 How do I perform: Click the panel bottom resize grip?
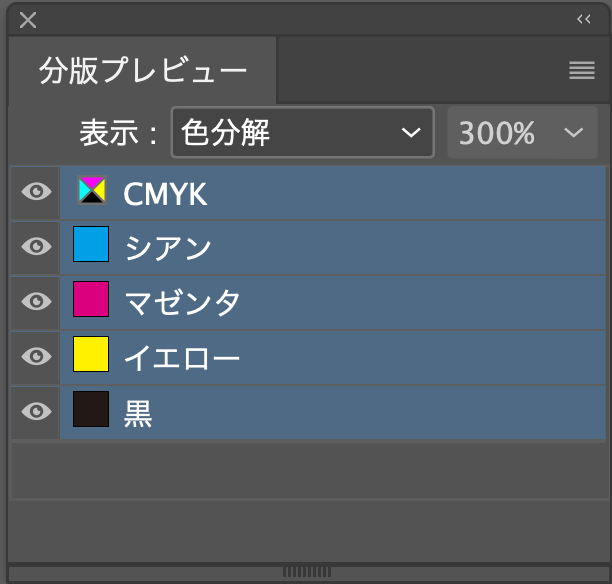307,572
